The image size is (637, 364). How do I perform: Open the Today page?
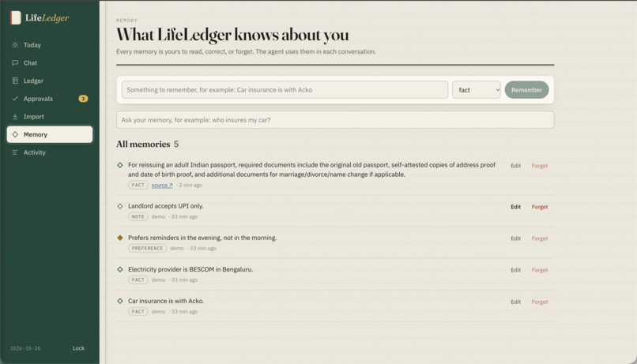50,45
